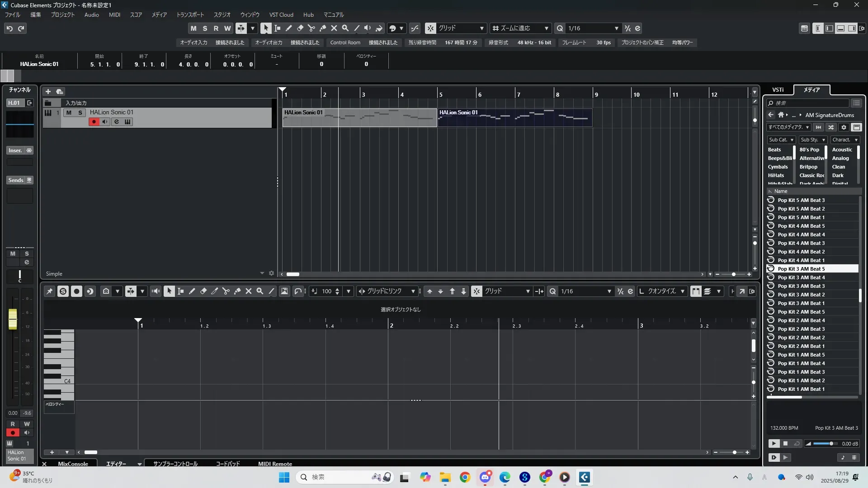Viewport: 868px width, 488px height.
Task: Toggle record enable on HALion Sonic 01 track
Action: click(x=94, y=122)
